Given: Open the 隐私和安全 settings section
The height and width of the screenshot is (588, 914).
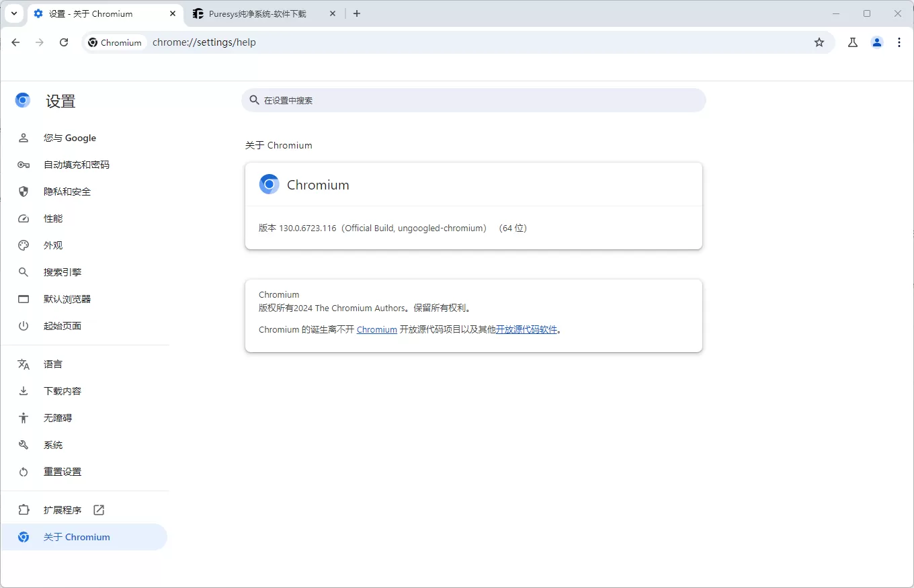Looking at the screenshot, I should [67, 192].
